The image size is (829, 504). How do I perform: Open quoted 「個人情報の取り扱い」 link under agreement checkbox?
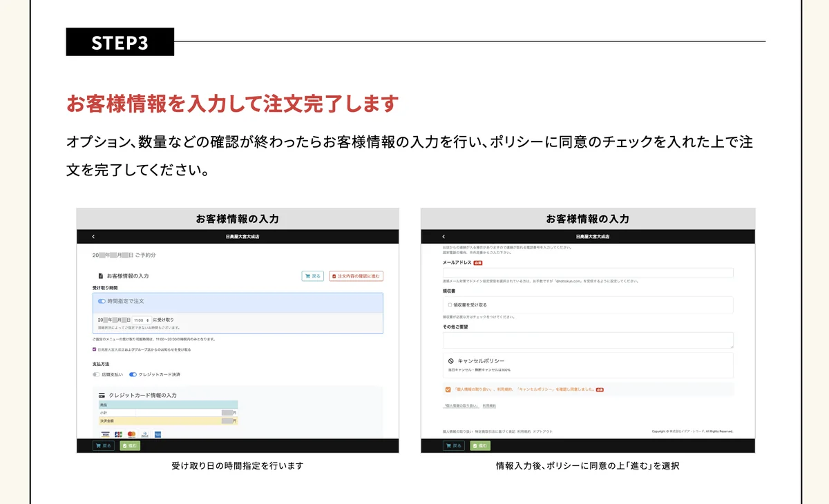tap(460, 406)
